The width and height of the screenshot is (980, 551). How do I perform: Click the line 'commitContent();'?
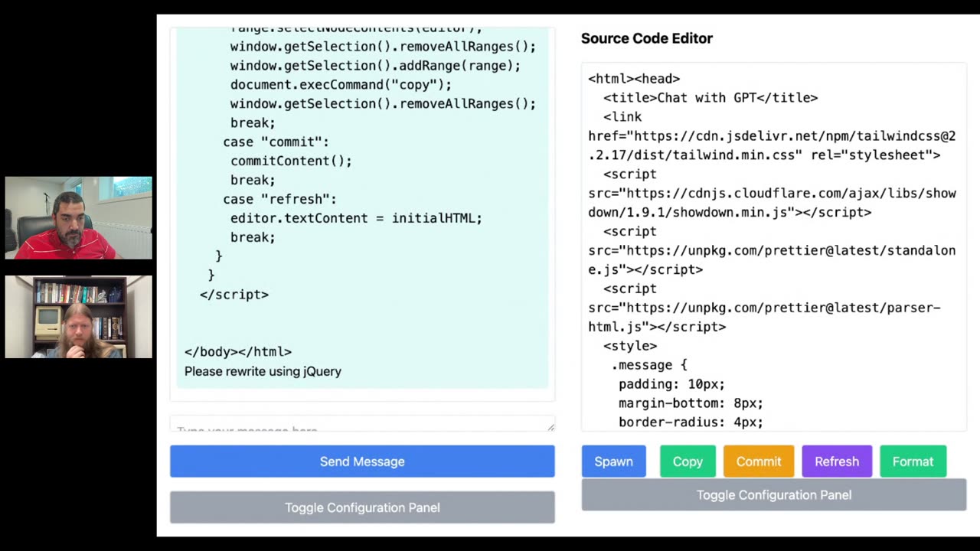pyautogui.click(x=291, y=161)
